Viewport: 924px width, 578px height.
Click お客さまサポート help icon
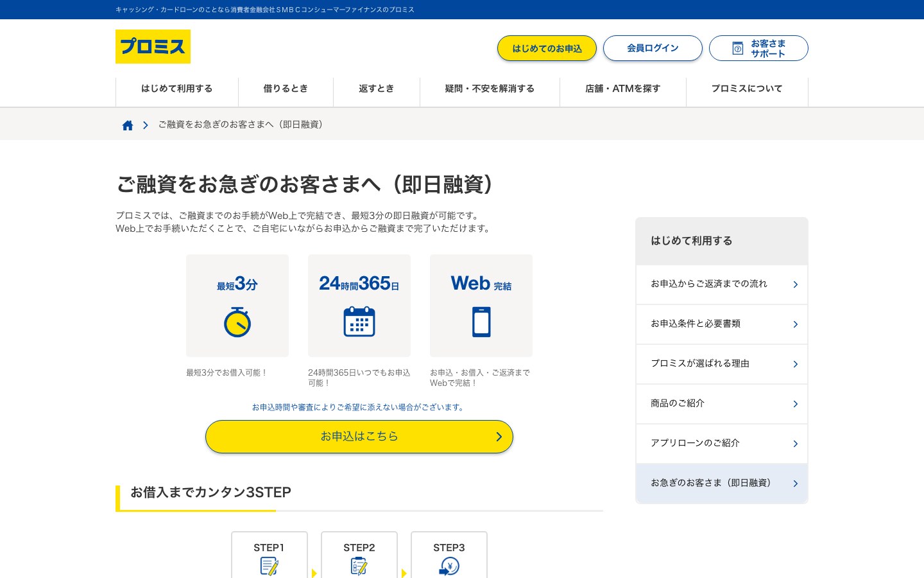click(738, 48)
